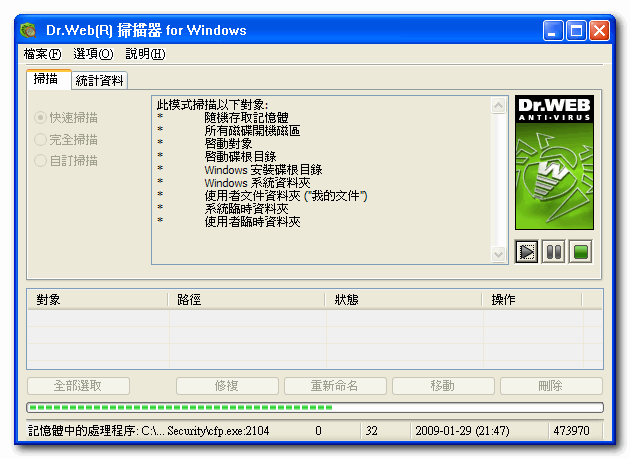Click the scroll down arrow in description box
This screenshot has height=459, width=630.
click(x=498, y=254)
